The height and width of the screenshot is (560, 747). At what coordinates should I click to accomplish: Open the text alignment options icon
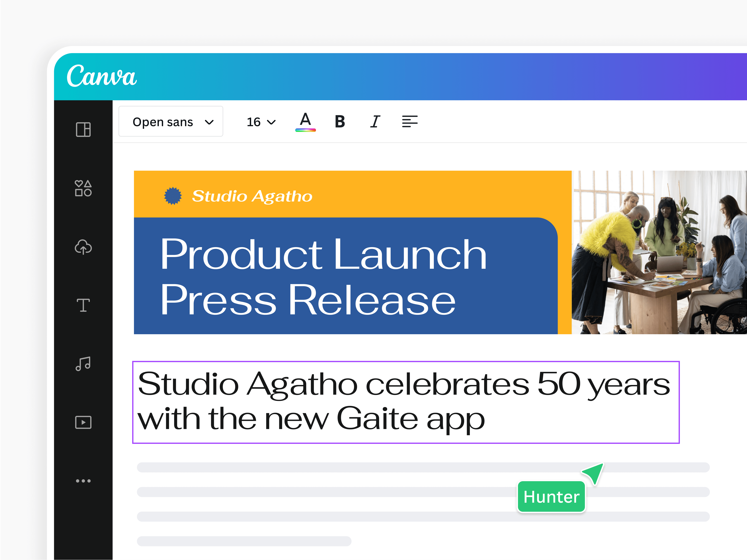coord(410,121)
